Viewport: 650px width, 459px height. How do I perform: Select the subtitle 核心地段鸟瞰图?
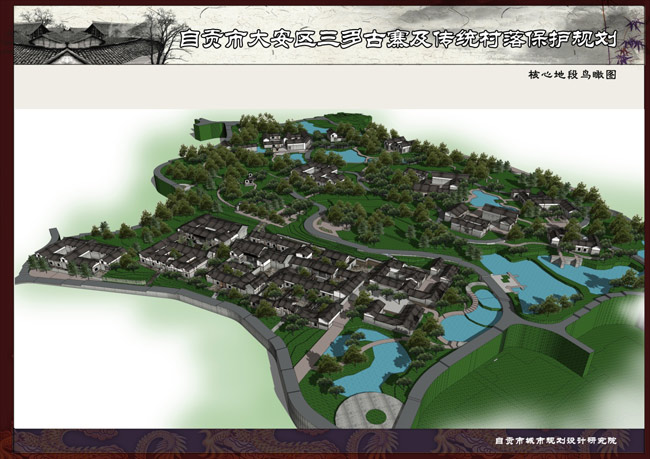click(x=571, y=74)
